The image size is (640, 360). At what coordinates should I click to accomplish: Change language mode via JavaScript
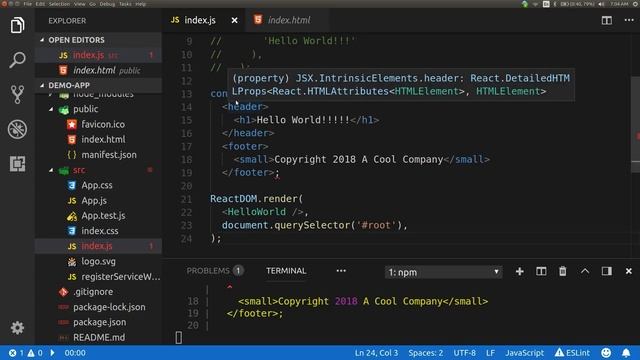point(524,353)
